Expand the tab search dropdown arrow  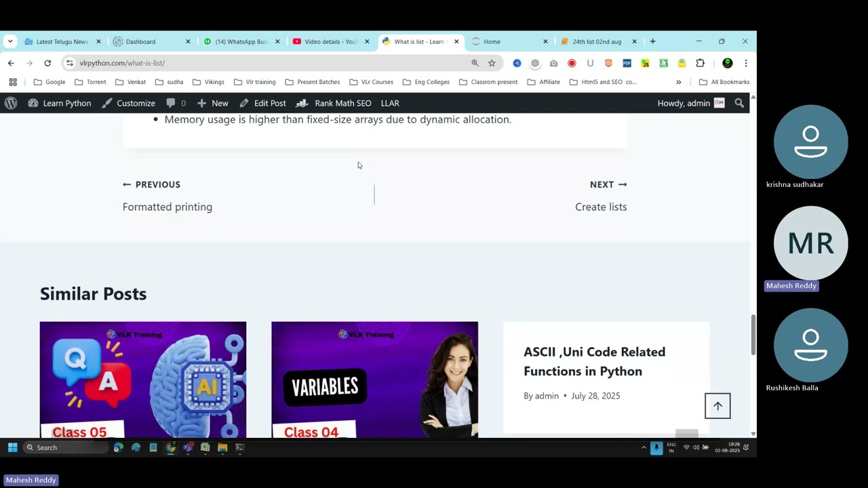pos(10,41)
